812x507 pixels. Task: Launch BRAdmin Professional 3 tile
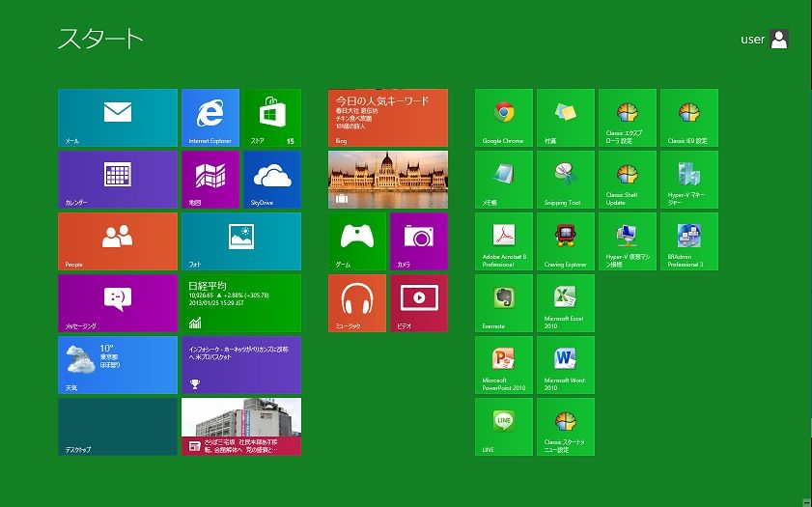pyautogui.click(x=689, y=241)
